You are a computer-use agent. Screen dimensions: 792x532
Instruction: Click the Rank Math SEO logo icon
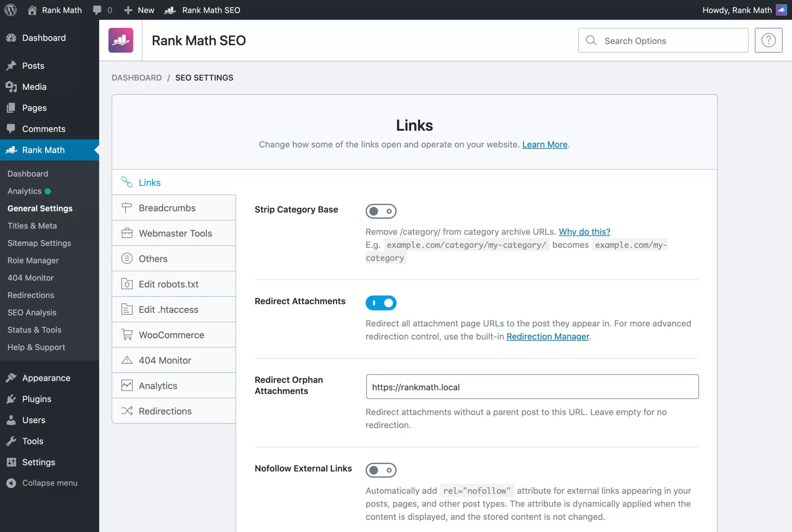121,40
